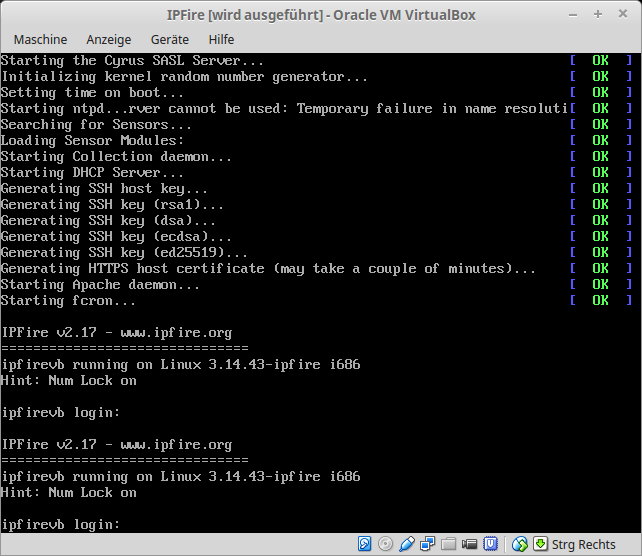642x556 pixels.
Task: Click the 'Starting ntpd' failure message line
Action: [285, 108]
